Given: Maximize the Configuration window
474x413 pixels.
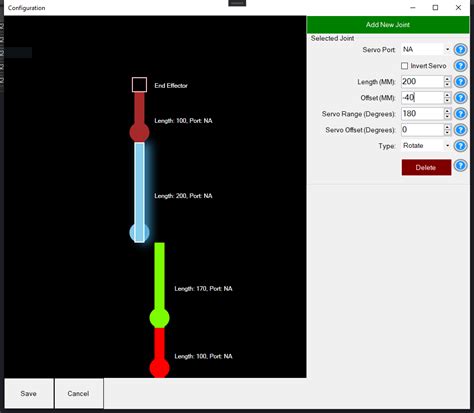Looking at the screenshot, I should (435, 8).
